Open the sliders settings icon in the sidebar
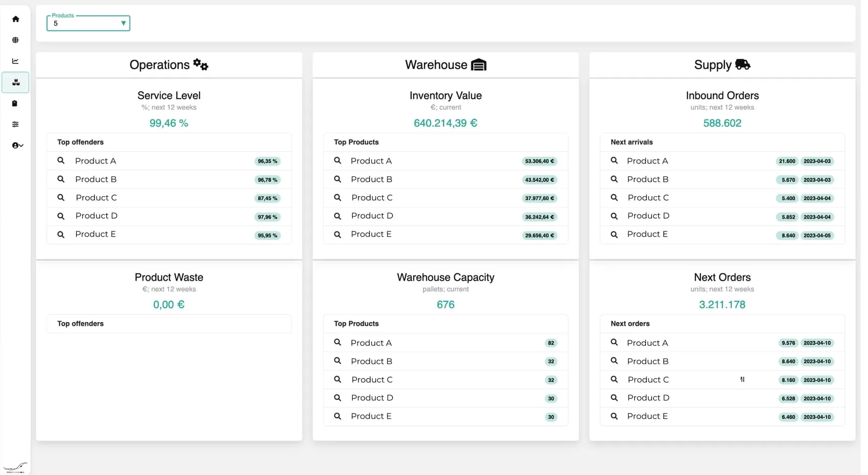Image resolution: width=868 pixels, height=475 pixels. [16, 124]
